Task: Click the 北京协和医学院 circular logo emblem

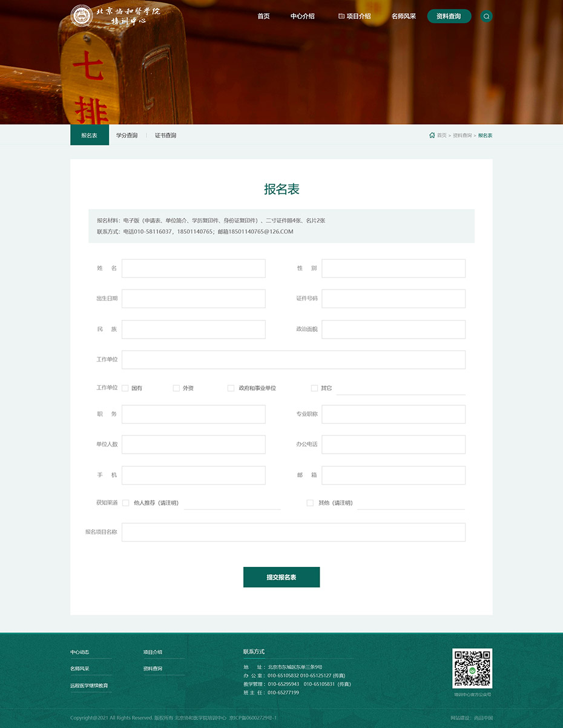Action: (x=81, y=15)
